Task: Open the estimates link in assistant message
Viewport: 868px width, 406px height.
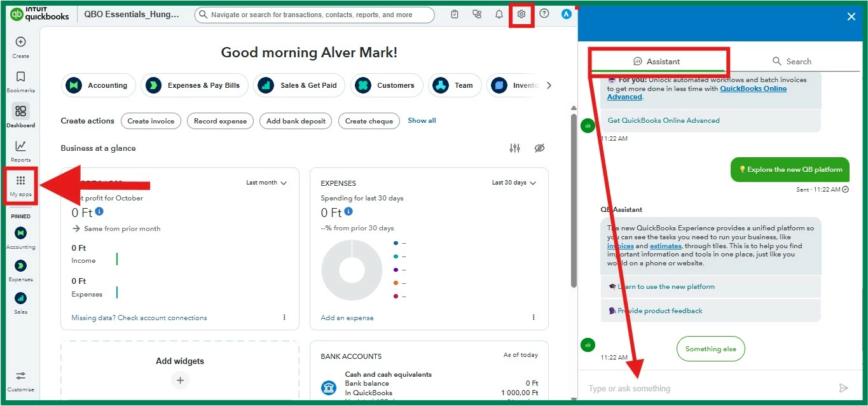Action: coord(666,246)
